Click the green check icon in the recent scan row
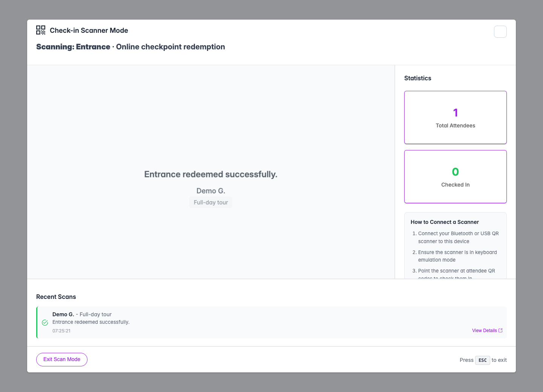 [x=45, y=323]
